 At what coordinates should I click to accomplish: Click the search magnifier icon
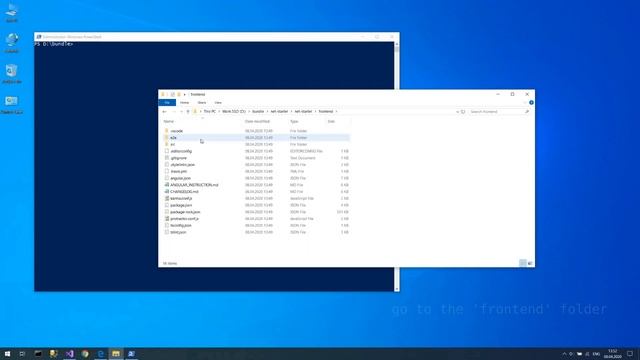tap(527, 111)
